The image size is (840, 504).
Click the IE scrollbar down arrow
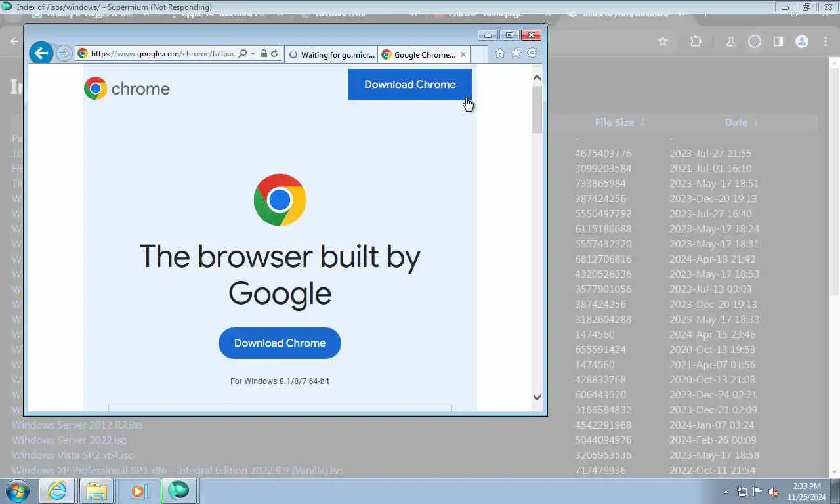point(537,397)
